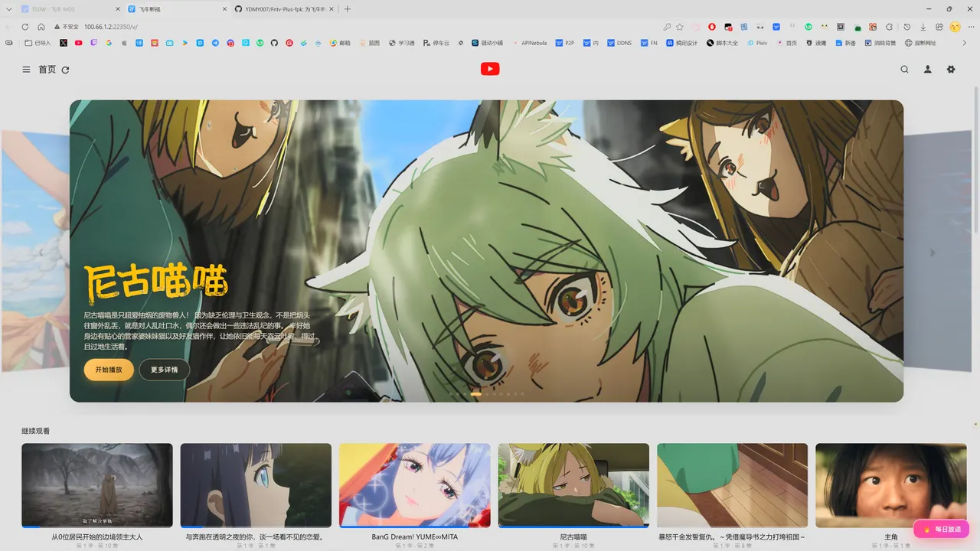Open the 消除背景 bookmark
This screenshot has width=980, height=551.
tap(881, 43)
